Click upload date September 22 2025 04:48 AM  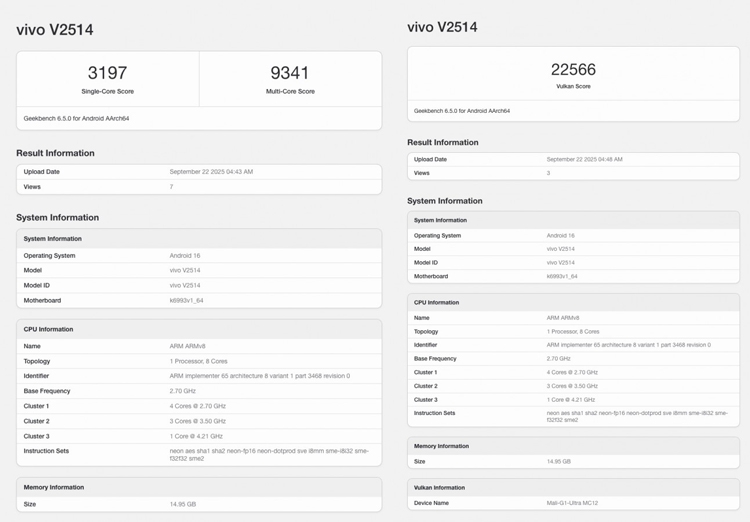click(x=585, y=159)
